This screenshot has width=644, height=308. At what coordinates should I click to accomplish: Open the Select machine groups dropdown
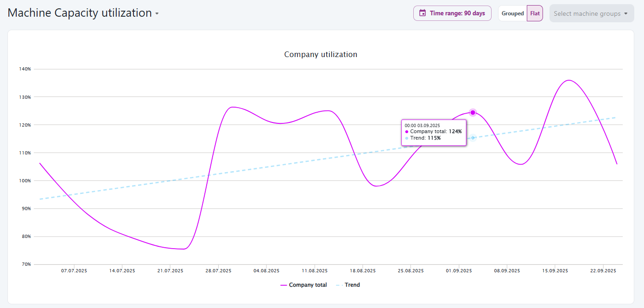(587, 13)
